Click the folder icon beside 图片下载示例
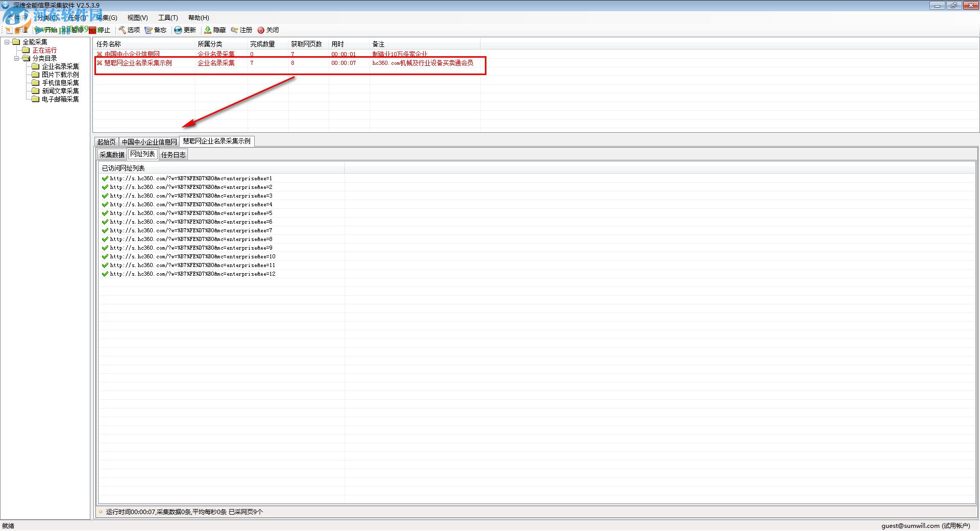 click(36, 75)
